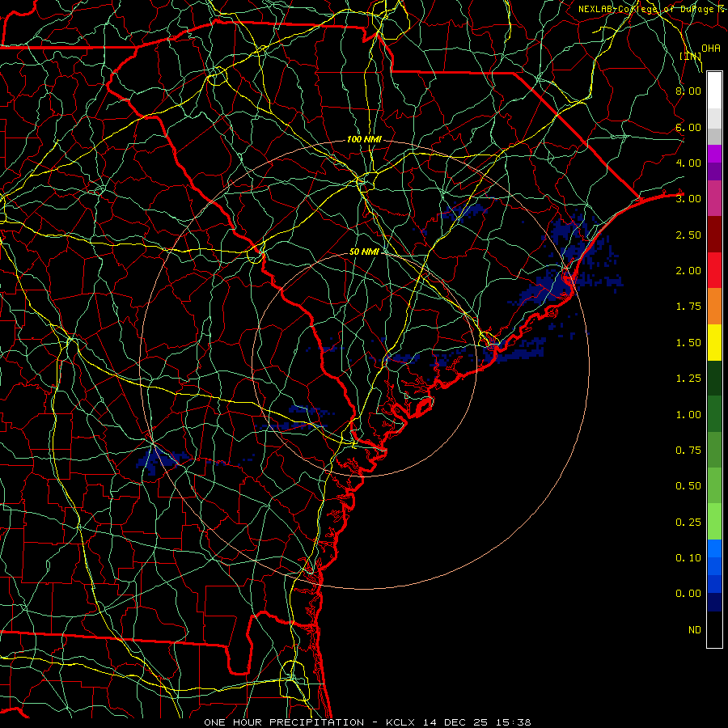Select the navy swatch just above ND
Viewport: 728px width, 728px height.
(714, 603)
